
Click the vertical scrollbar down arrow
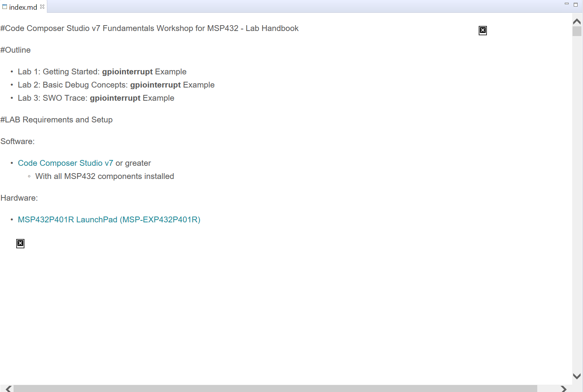(x=577, y=376)
